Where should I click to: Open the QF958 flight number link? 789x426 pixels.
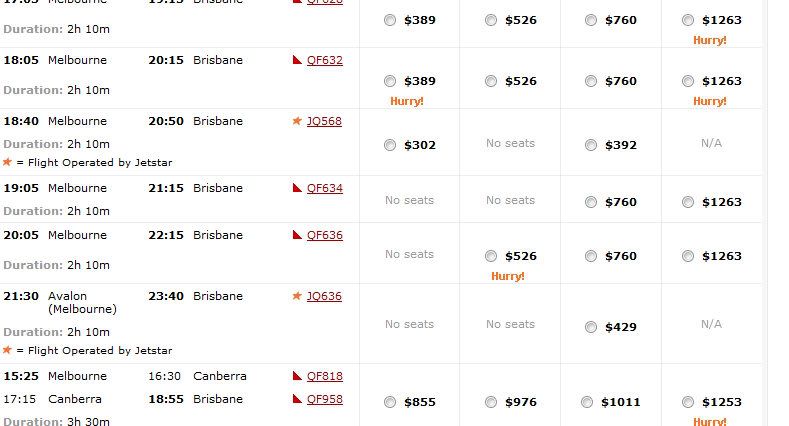click(x=325, y=399)
